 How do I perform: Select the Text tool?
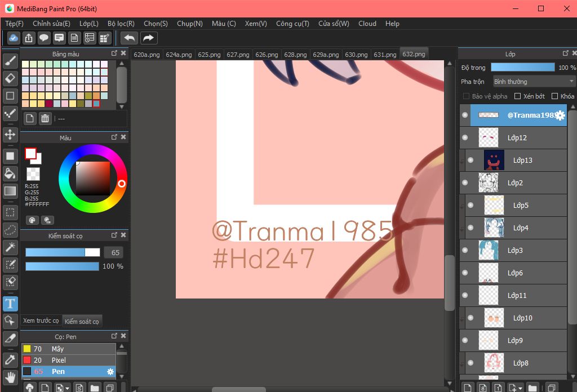click(x=10, y=304)
